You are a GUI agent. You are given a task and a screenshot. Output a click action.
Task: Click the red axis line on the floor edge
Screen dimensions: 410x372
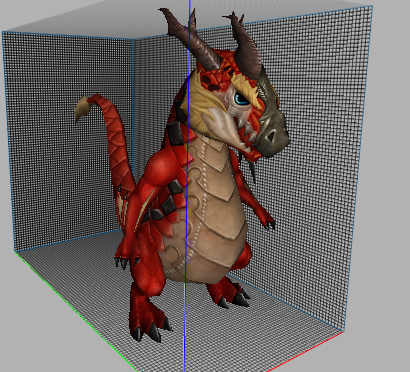pos(305,351)
